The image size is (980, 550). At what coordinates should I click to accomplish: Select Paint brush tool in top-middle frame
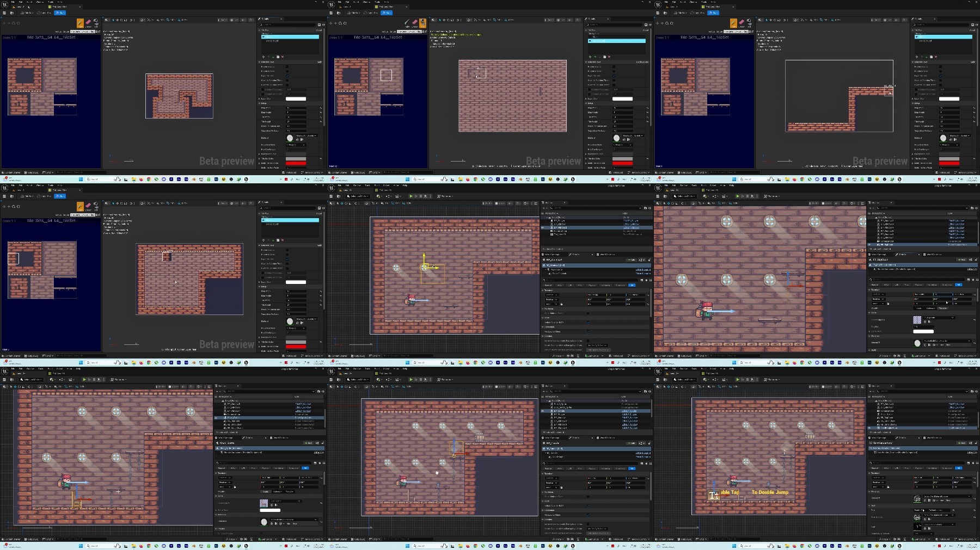pos(407,23)
